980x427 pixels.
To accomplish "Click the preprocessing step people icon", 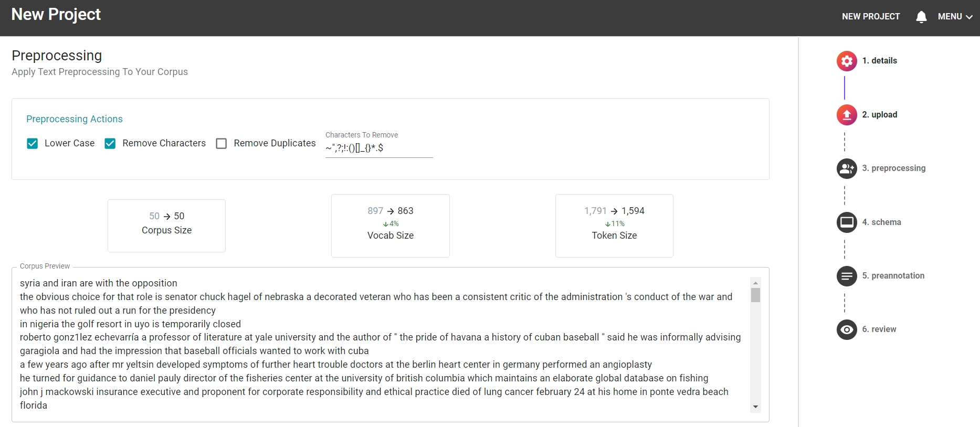I will point(846,168).
